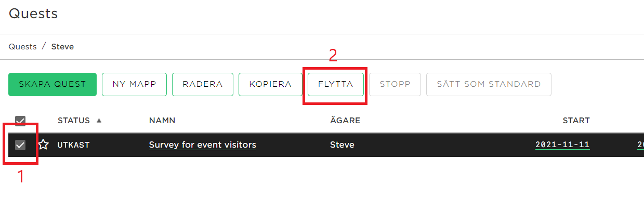This screenshot has width=644, height=197.
Task: Click SÄTT SOM STANDARD button
Action: (489, 84)
